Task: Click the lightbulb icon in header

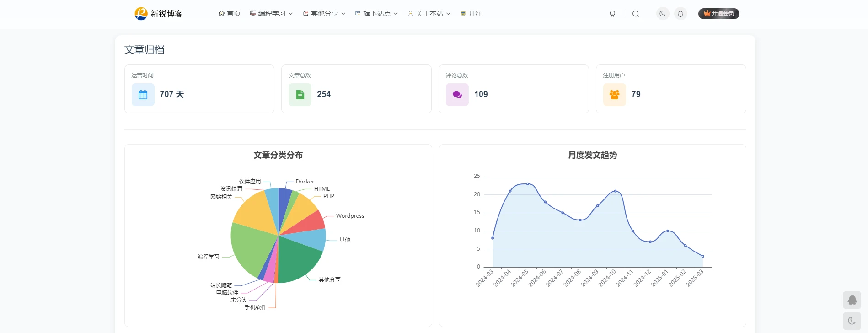Action: (x=612, y=14)
